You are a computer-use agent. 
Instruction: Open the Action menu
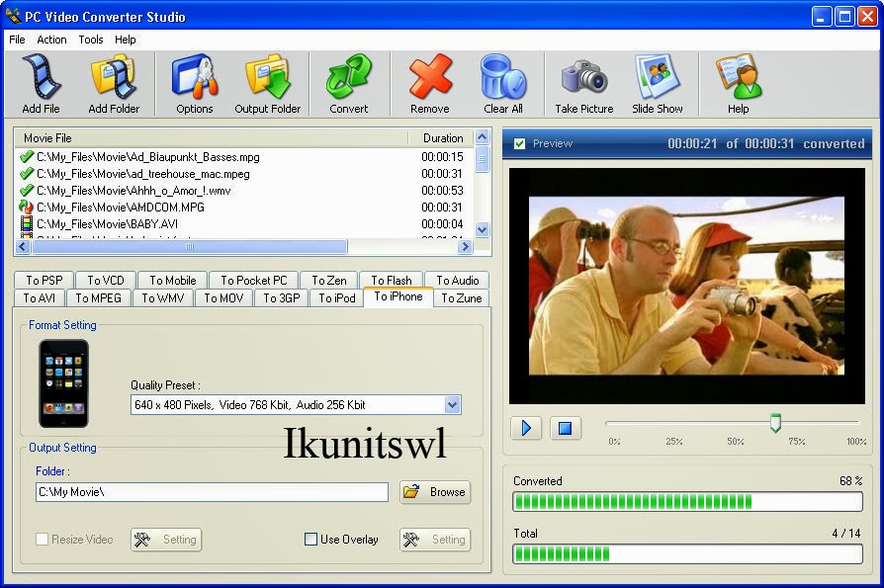51,40
